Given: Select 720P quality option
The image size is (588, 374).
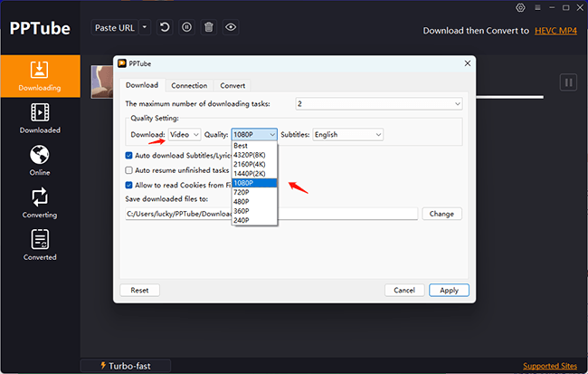Looking at the screenshot, I should pyautogui.click(x=254, y=192).
